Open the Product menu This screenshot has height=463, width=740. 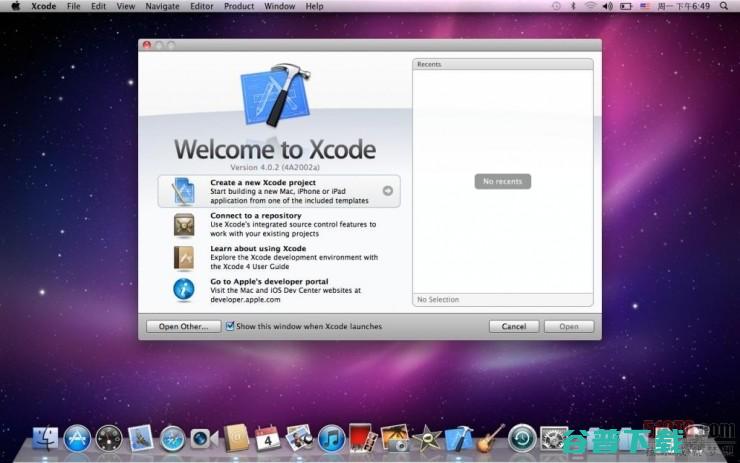[x=239, y=6]
